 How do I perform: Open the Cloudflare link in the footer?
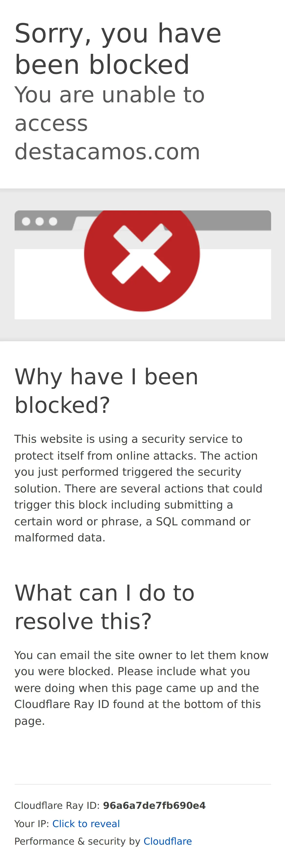167,841
